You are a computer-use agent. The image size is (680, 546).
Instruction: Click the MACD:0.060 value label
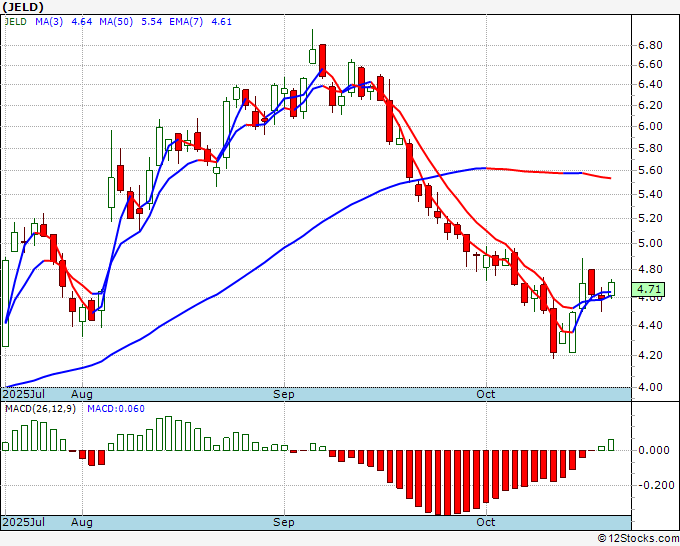tap(116, 409)
